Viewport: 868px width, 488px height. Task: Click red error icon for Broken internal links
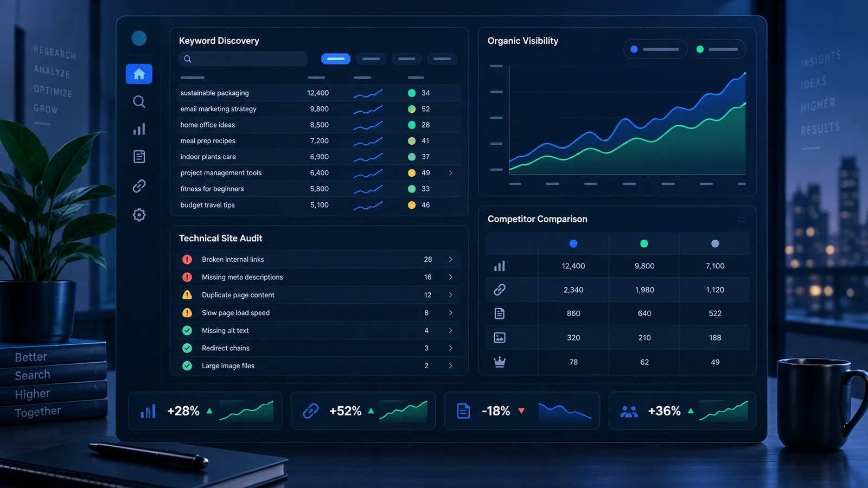[x=187, y=259]
